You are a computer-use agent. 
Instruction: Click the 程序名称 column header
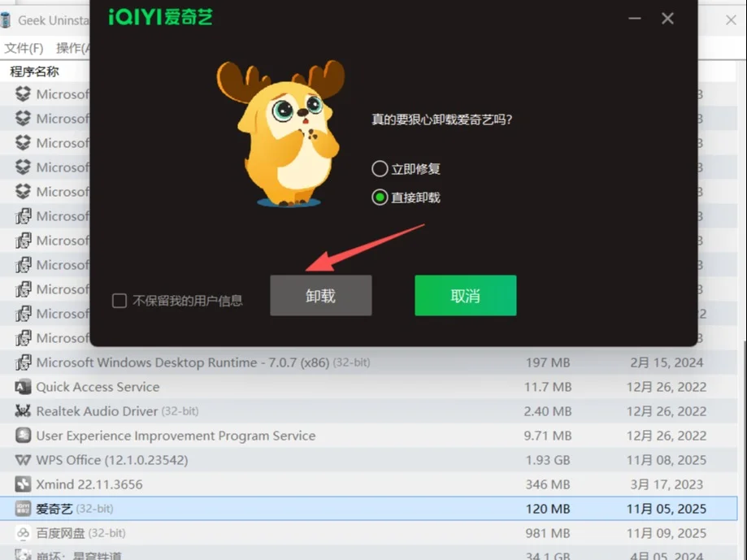click(x=33, y=71)
